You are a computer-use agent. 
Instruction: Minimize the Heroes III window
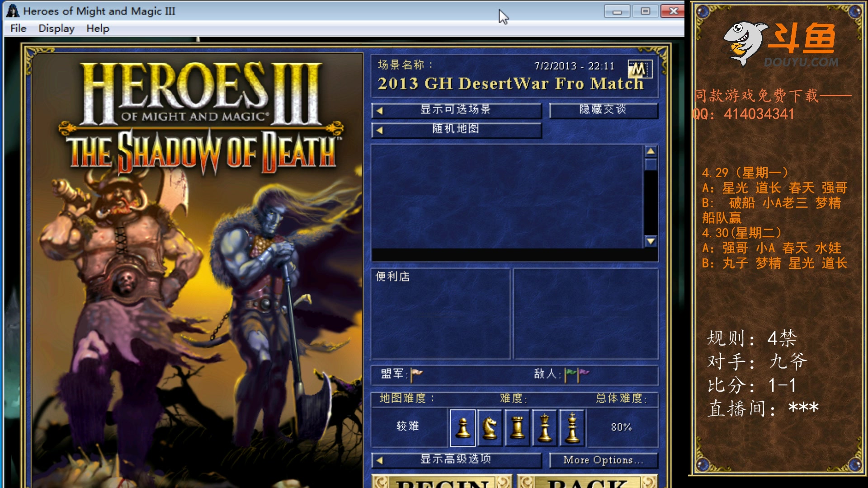(617, 11)
